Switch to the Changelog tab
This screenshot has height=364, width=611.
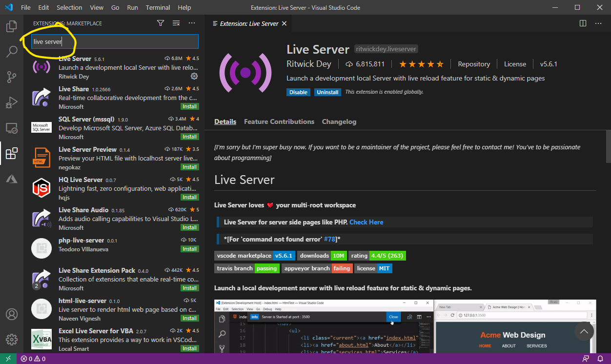[339, 121]
